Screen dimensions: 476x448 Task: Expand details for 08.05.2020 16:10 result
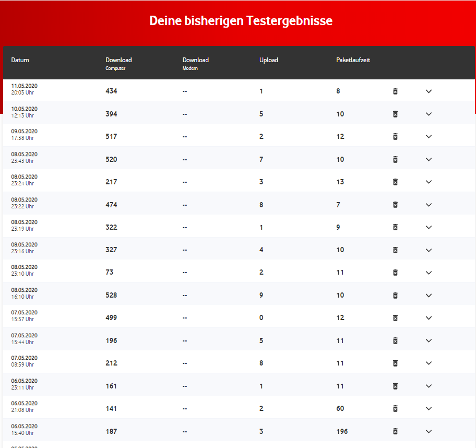point(429,295)
